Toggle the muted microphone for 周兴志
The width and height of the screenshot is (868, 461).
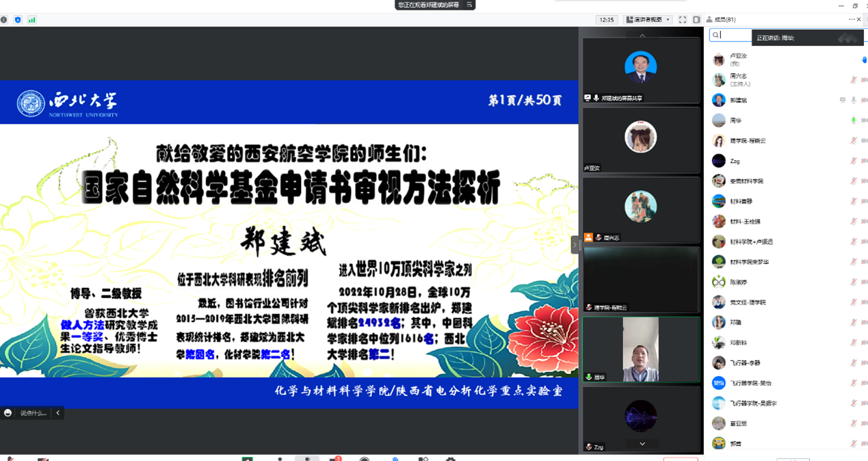853,80
